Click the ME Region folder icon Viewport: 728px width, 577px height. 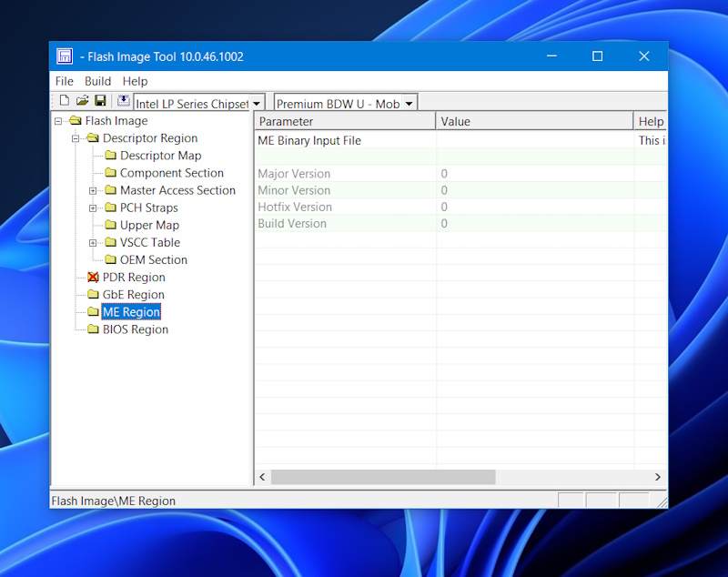coord(93,311)
